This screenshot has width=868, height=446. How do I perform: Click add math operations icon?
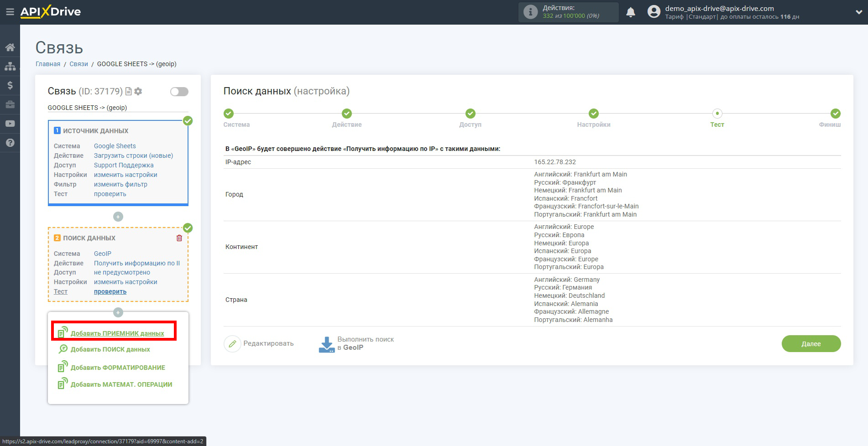tap(63, 384)
